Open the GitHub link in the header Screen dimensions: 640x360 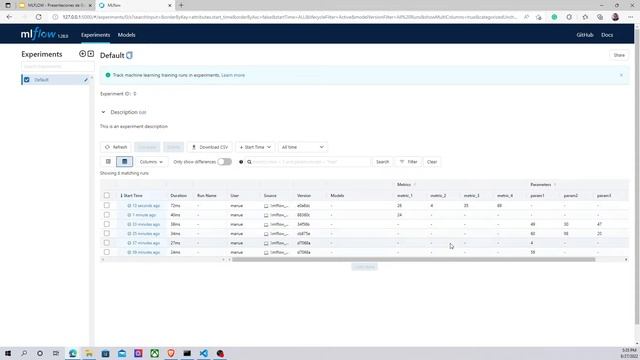tap(584, 35)
